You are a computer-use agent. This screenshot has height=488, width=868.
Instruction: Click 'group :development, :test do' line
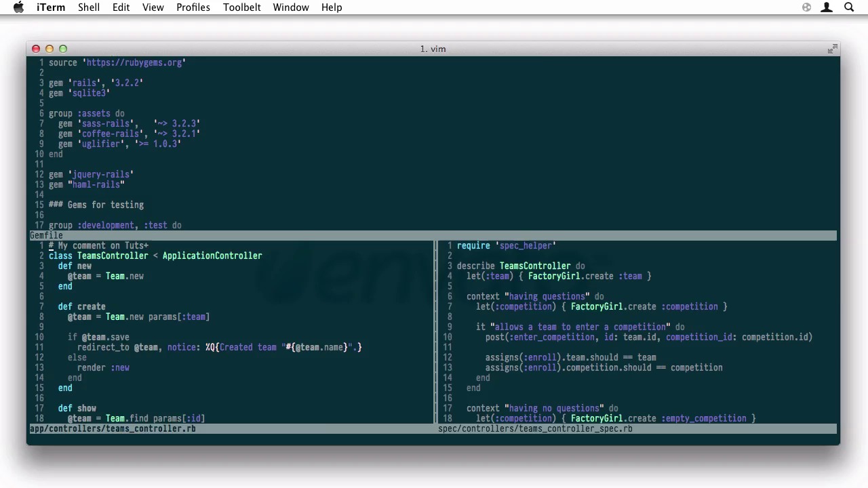coord(115,225)
